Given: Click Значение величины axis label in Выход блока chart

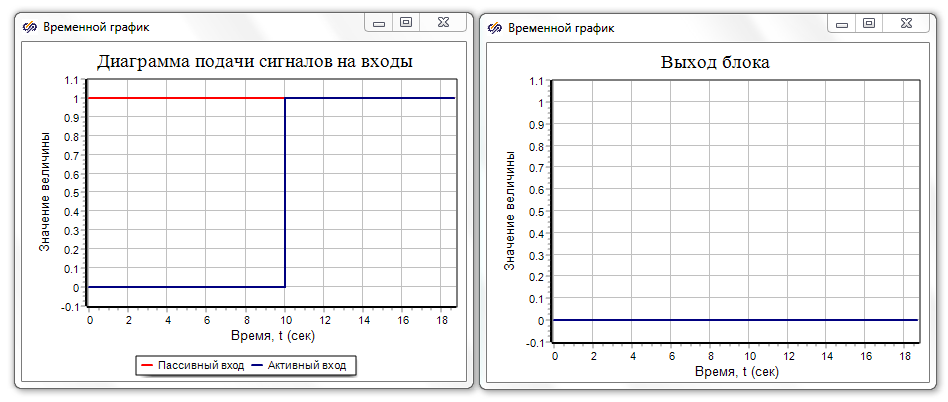Looking at the screenshot, I should [x=509, y=211].
